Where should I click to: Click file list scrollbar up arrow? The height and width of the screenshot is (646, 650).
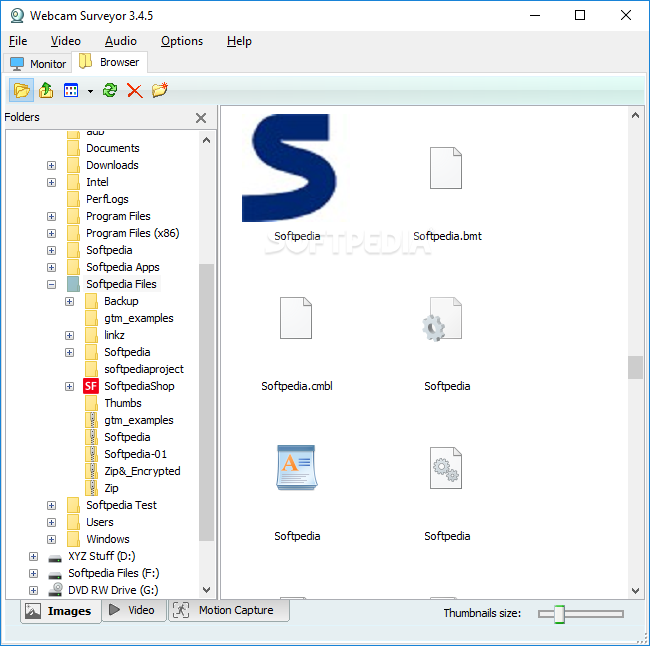coord(635,116)
